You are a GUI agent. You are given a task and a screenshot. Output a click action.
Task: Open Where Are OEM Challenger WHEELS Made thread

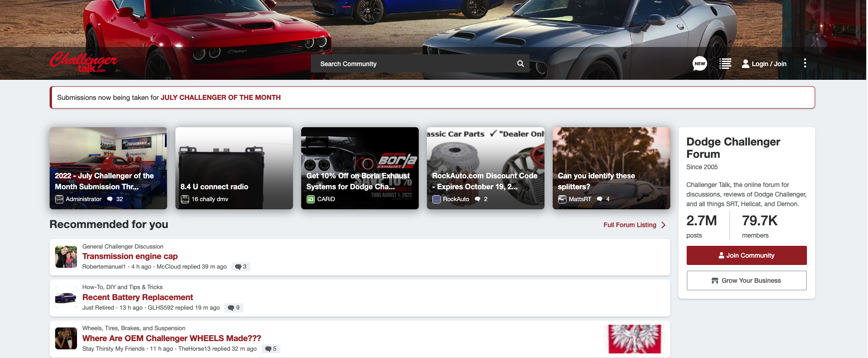point(171,338)
